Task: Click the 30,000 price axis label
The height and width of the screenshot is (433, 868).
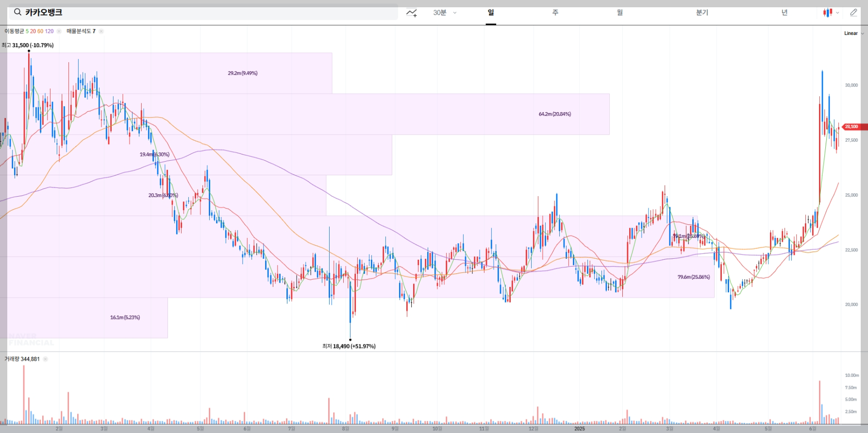Action: click(851, 85)
